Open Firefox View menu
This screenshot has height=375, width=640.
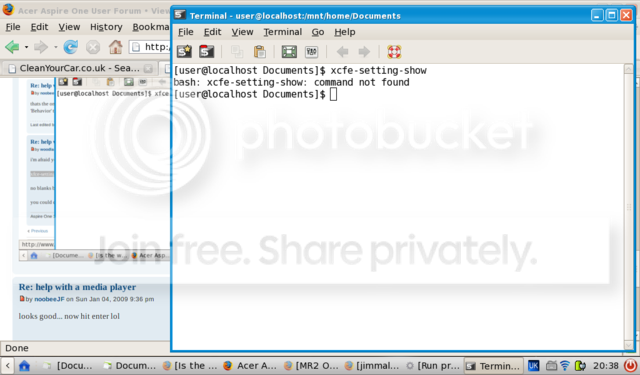[69, 27]
